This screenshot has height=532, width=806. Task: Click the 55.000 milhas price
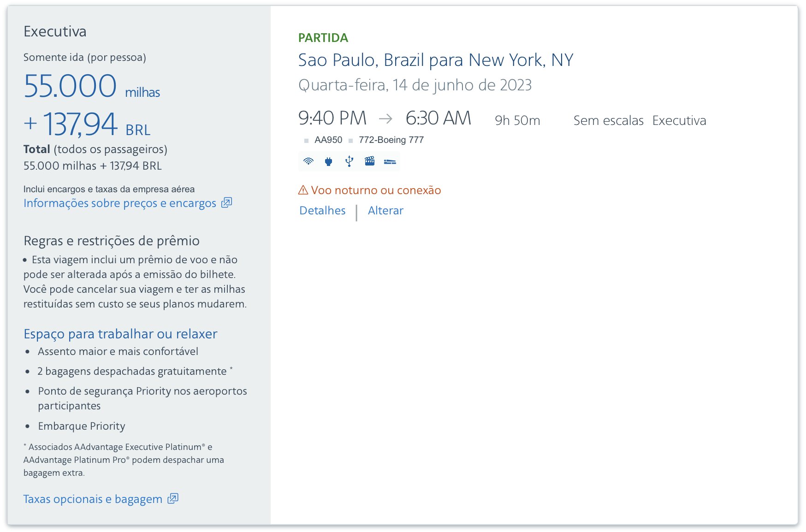(92, 86)
